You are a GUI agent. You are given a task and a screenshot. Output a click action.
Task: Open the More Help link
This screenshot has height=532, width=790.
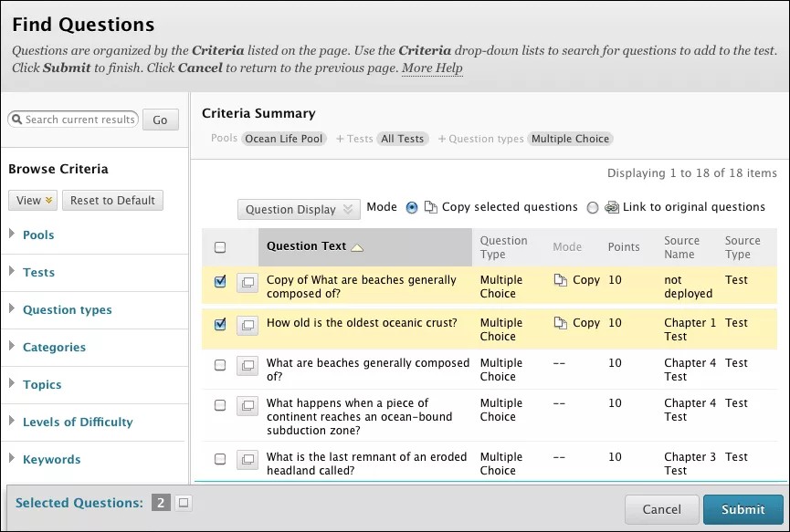[432, 68]
